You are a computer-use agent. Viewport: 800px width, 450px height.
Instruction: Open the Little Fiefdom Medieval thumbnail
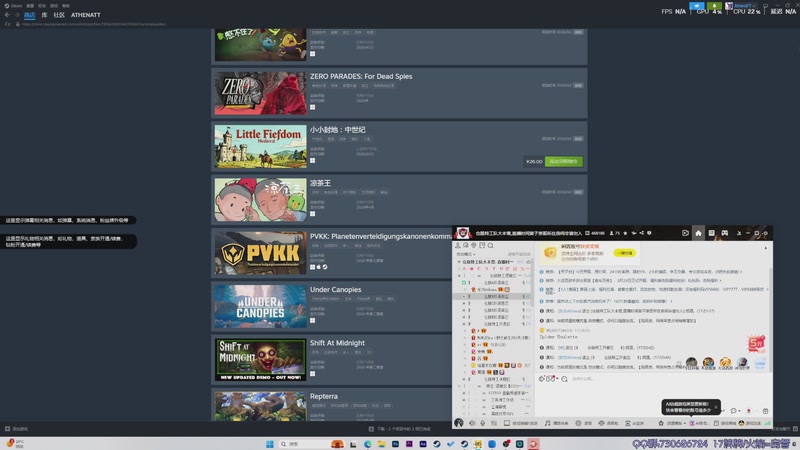tap(260, 146)
